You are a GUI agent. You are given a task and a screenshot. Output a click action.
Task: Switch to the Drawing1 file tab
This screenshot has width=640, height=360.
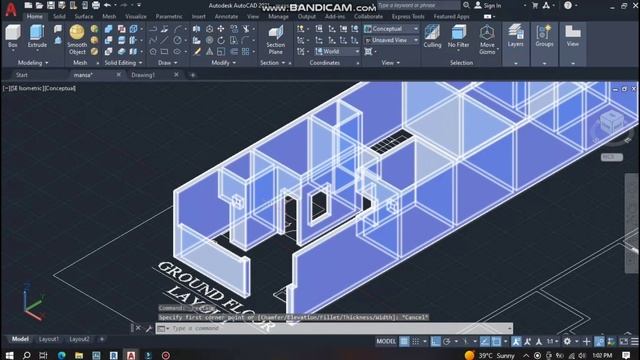[x=143, y=75]
